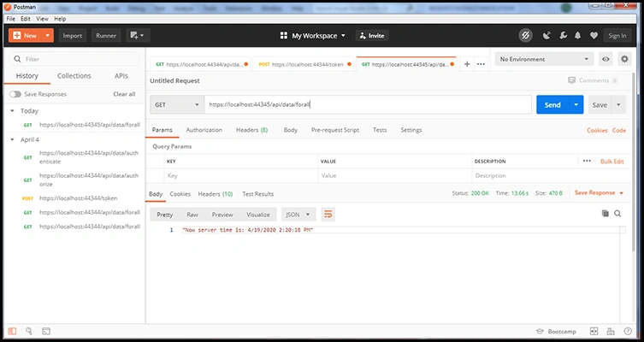Image resolution: width=644 pixels, height=342 pixels.
Task: Switch to the History tab
Action: coord(27,76)
